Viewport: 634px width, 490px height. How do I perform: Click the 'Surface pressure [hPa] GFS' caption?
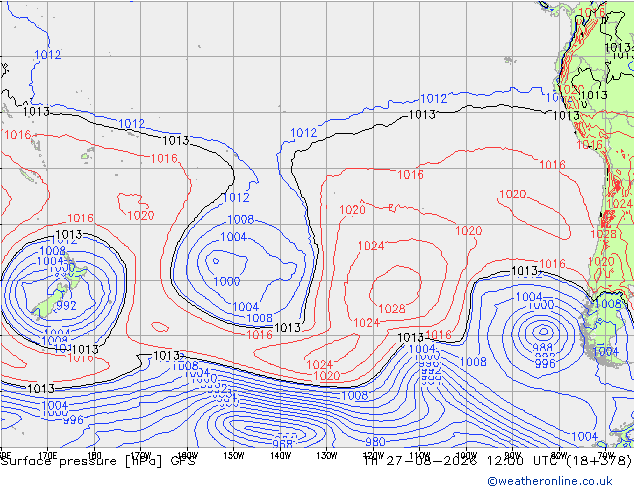pyautogui.click(x=98, y=461)
